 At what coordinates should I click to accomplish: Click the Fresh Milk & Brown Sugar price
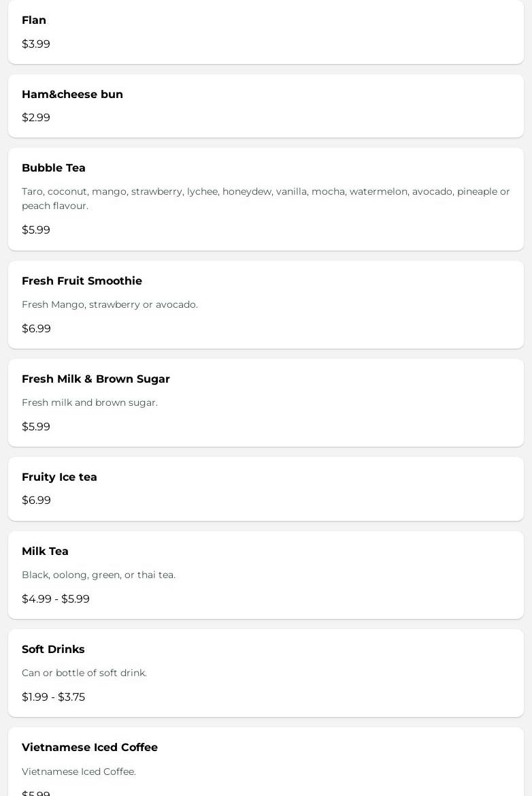click(36, 427)
